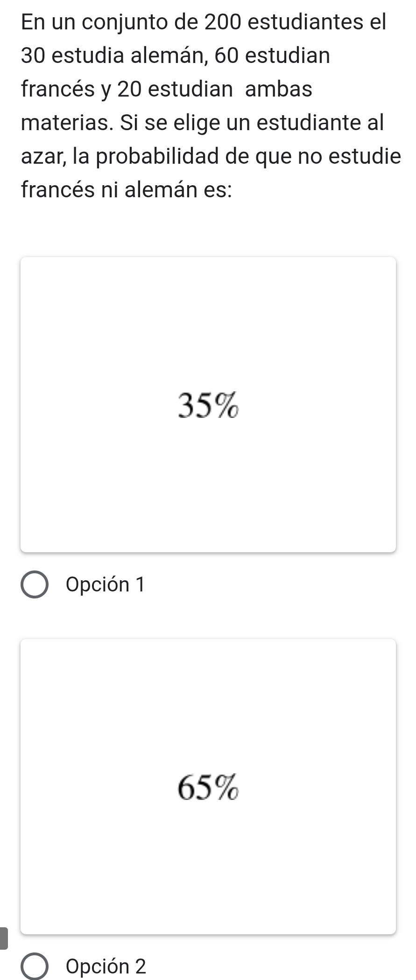416x980 pixels.
Task: Select the Opción 1 radio button
Action: coord(34,584)
